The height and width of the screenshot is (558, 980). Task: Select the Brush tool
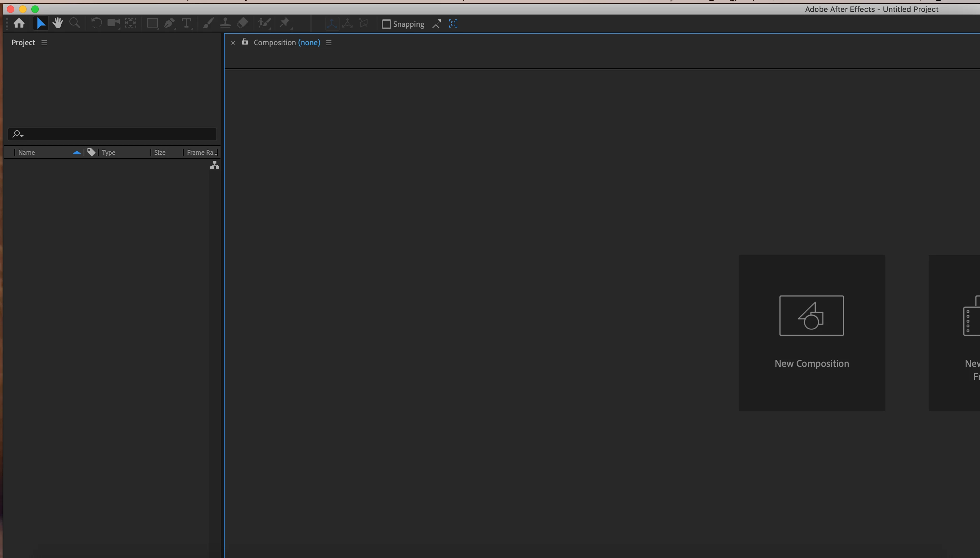click(208, 24)
